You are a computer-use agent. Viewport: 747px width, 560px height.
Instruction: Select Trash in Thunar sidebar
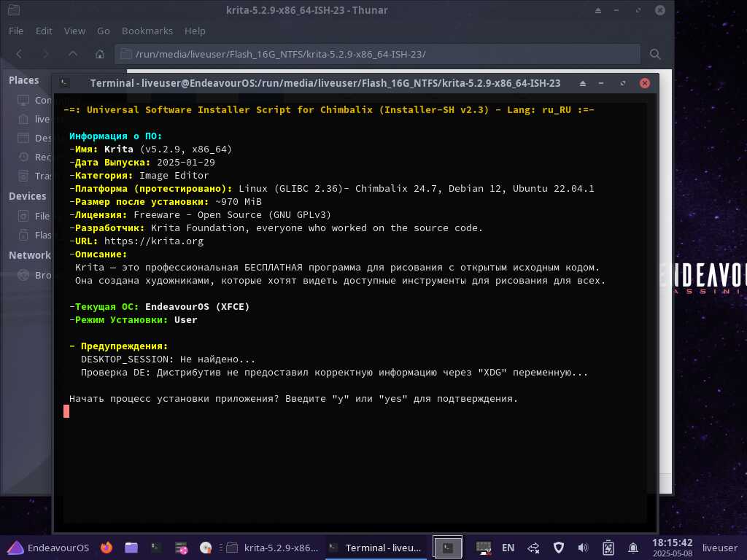[x=34, y=176]
